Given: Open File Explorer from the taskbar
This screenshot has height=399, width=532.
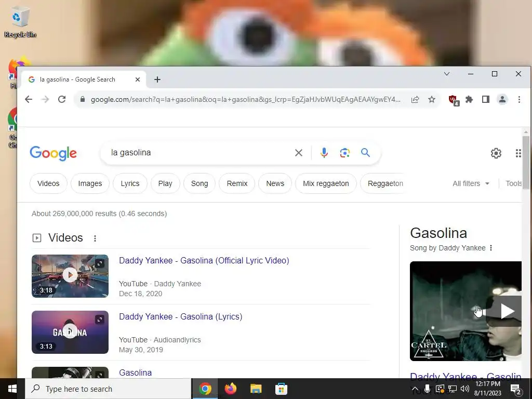Looking at the screenshot, I should coord(256,389).
